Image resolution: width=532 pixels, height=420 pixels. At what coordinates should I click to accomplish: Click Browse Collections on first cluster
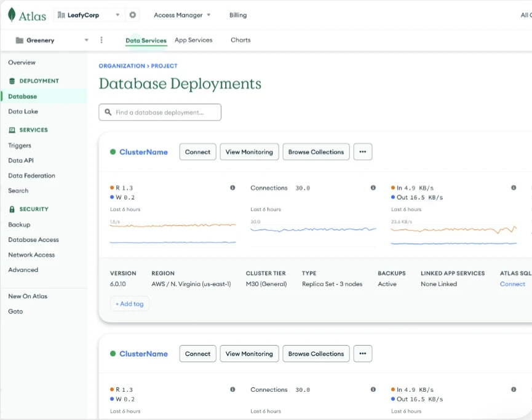pos(316,152)
